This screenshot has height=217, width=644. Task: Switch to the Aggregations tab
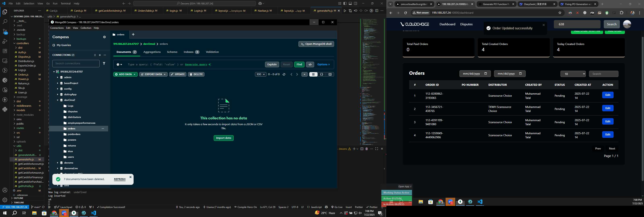tap(152, 52)
